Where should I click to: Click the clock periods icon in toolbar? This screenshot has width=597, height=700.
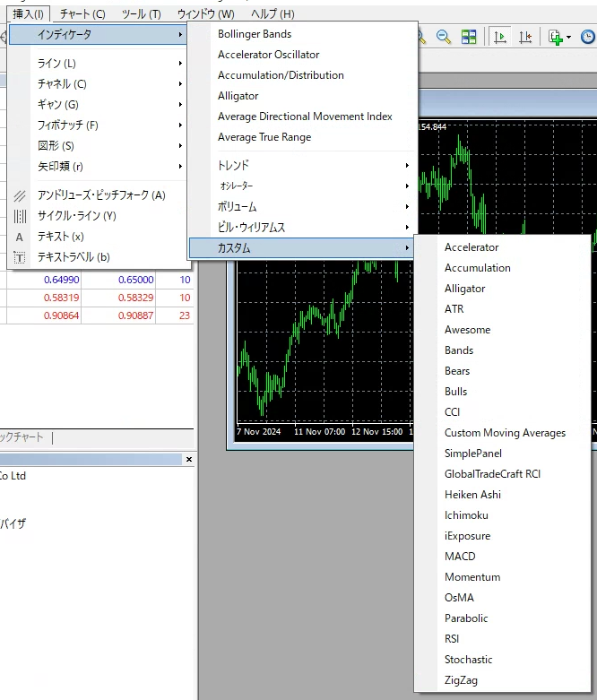[x=587, y=37]
